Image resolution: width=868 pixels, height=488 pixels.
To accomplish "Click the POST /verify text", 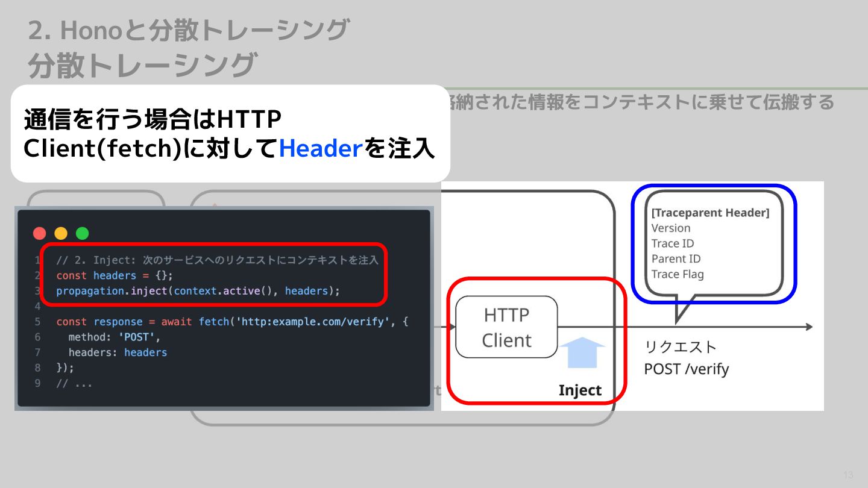I will 686,369.
